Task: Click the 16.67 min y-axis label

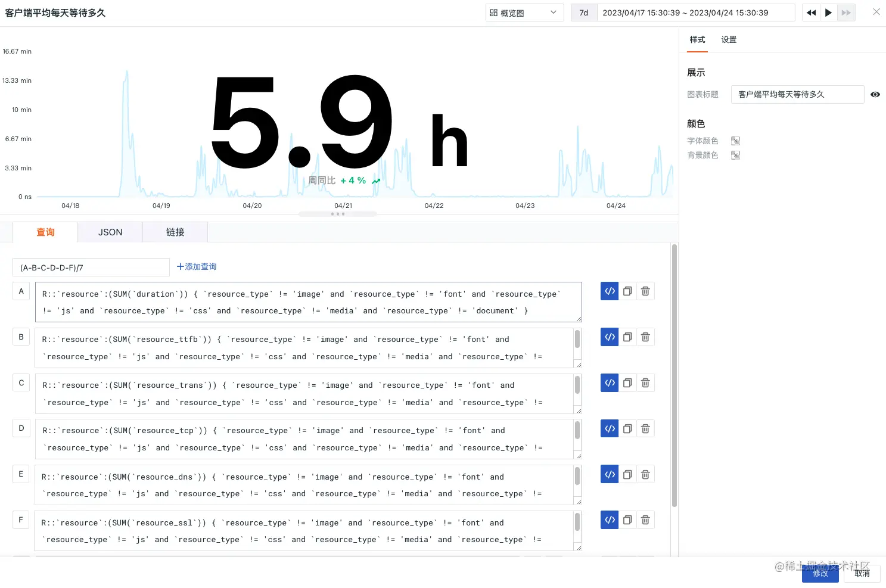Action: pos(17,51)
